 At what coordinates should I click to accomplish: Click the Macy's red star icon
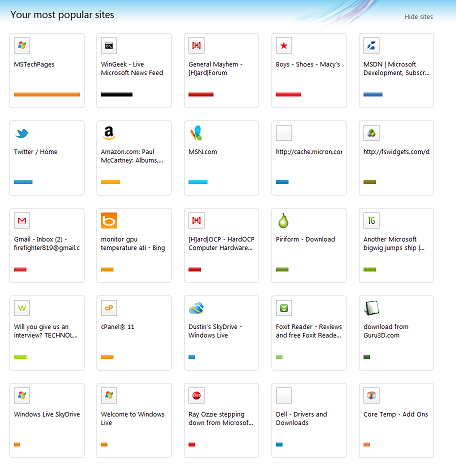pyautogui.click(x=284, y=46)
